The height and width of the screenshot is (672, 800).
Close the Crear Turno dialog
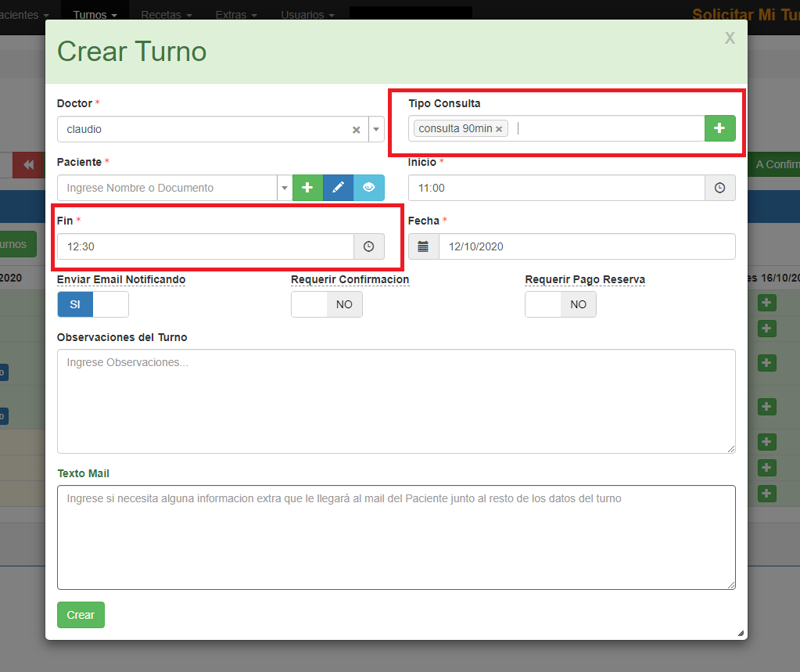pos(729,38)
